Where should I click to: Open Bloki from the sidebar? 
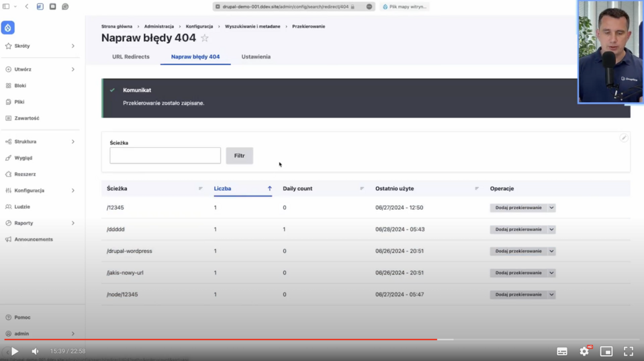[x=20, y=85]
